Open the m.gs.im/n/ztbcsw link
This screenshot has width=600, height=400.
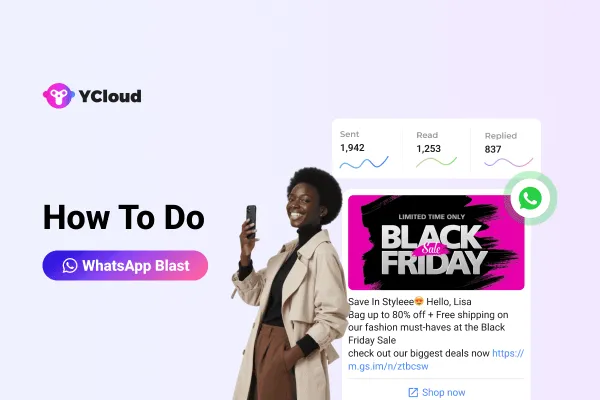tap(436, 359)
